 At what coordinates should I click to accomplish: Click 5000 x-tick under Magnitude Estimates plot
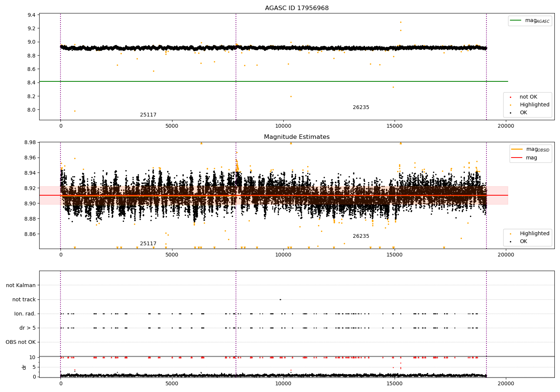tap(172, 255)
